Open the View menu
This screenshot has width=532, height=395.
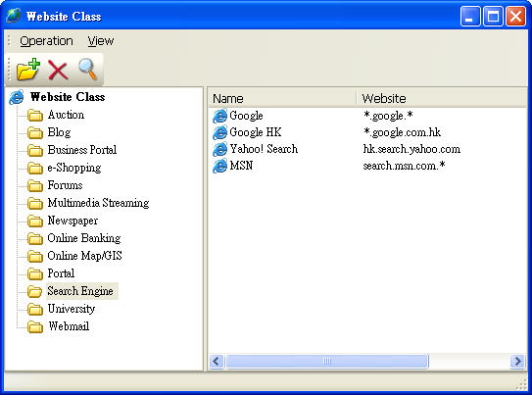coord(101,41)
